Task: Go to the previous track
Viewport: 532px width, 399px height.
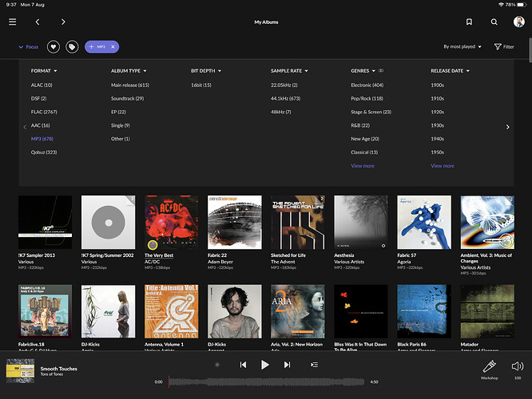Action: coord(243,365)
